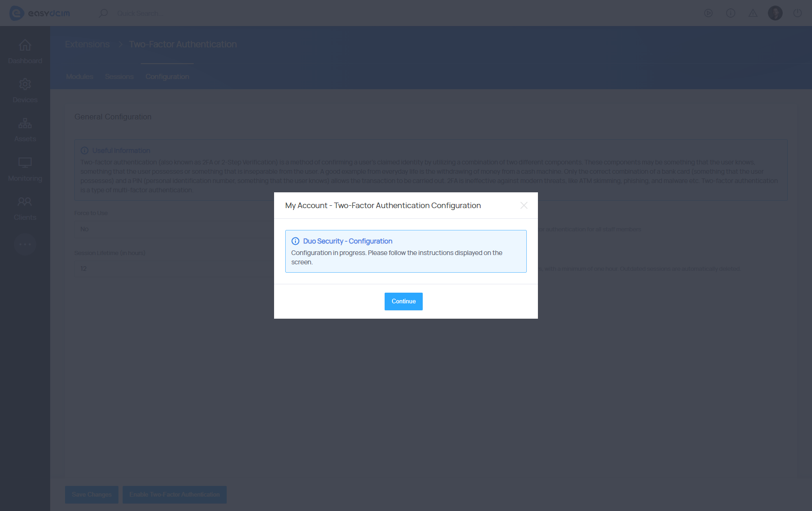The width and height of the screenshot is (812, 511).
Task: Show more sidebar items with ellipsis button
Action: coord(25,244)
